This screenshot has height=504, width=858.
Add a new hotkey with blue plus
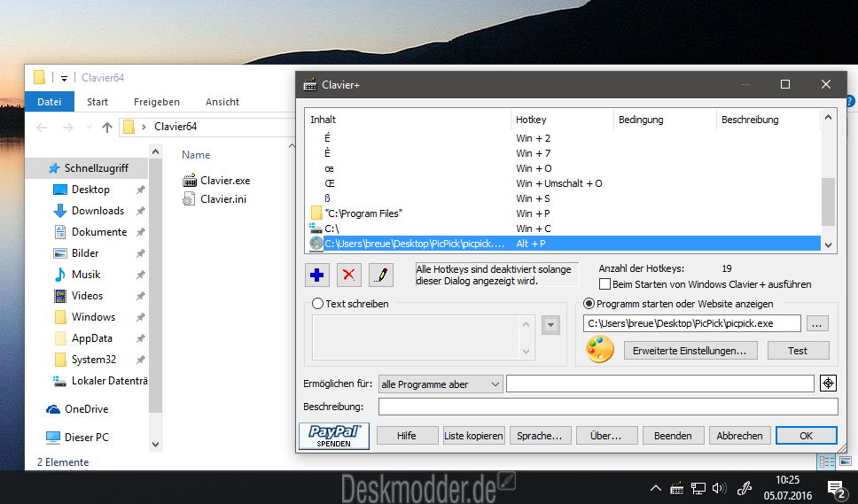pyautogui.click(x=316, y=275)
